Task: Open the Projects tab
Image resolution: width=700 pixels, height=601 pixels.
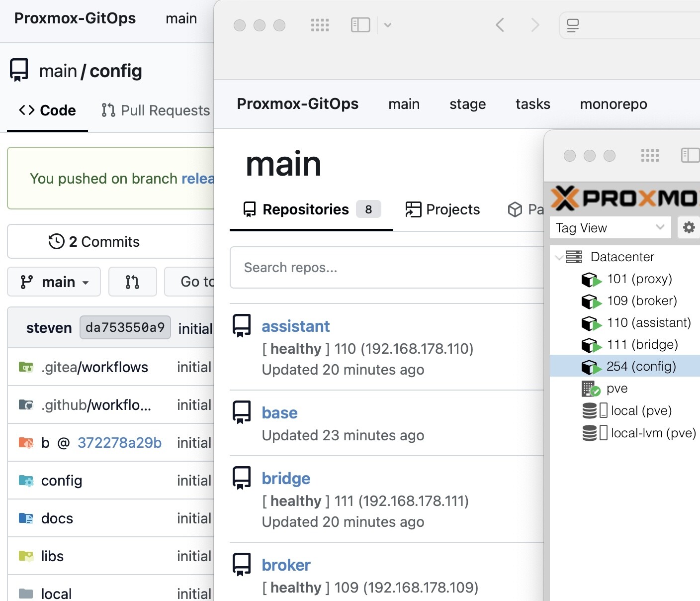Action: [442, 209]
